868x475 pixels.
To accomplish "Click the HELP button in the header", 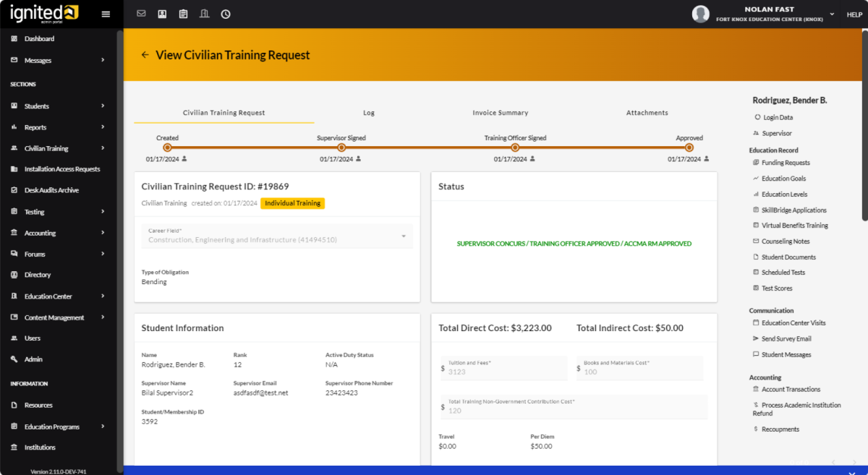I will [x=854, y=14].
